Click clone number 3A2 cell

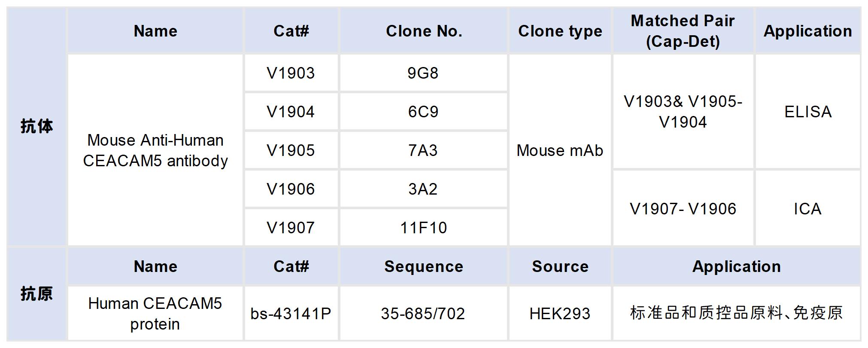(x=423, y=189)
